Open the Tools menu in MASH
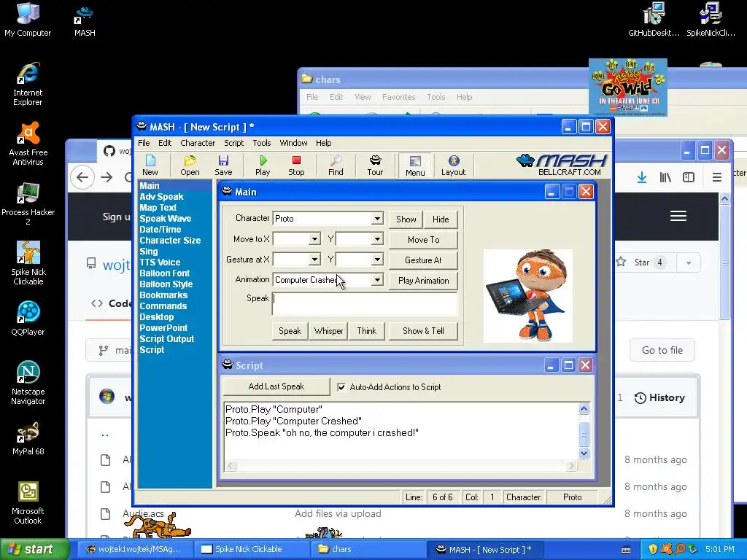The height and width of the screenshot is (560, 747). [x=262, y=143]
